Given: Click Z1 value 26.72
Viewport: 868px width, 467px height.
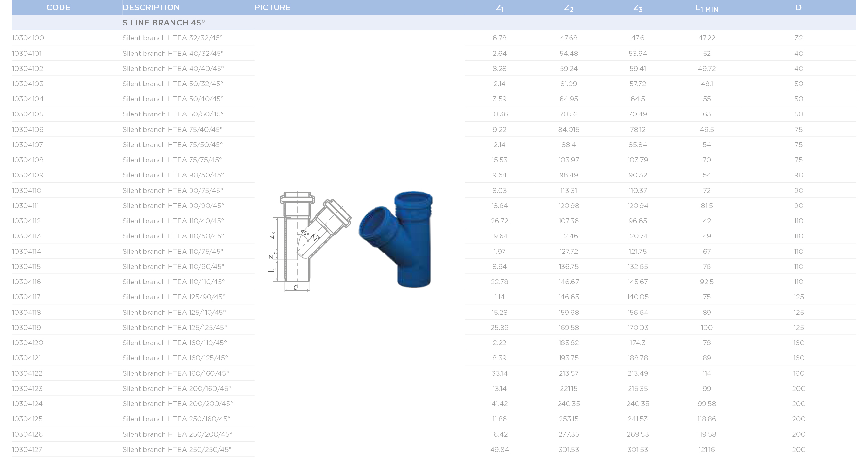Looking at the screenshot, I should 499,221.
